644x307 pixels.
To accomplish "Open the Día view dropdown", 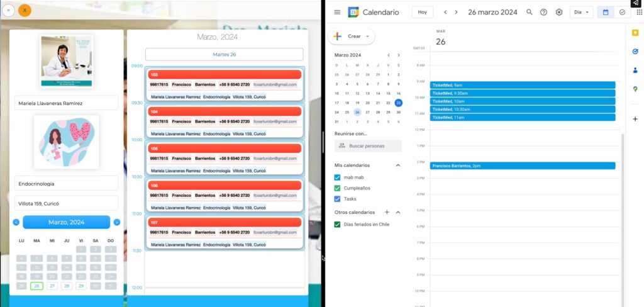I will coord(581,12).
